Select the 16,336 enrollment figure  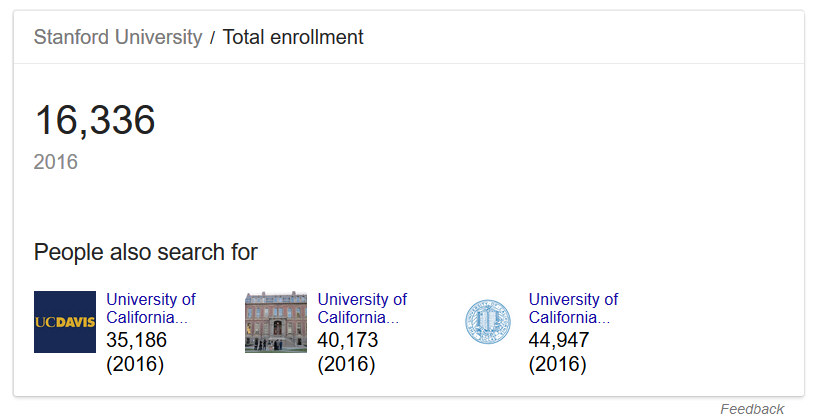(x=95, y=121)
